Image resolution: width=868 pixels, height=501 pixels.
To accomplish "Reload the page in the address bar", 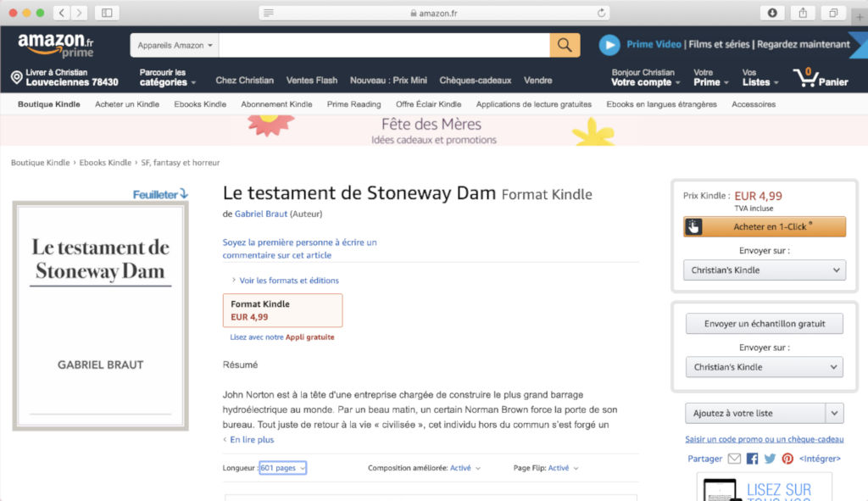I will (x=601, y=13).
